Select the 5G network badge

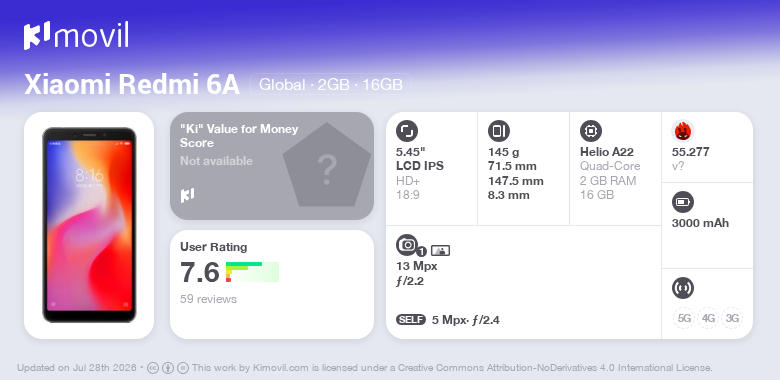point(683,318)
